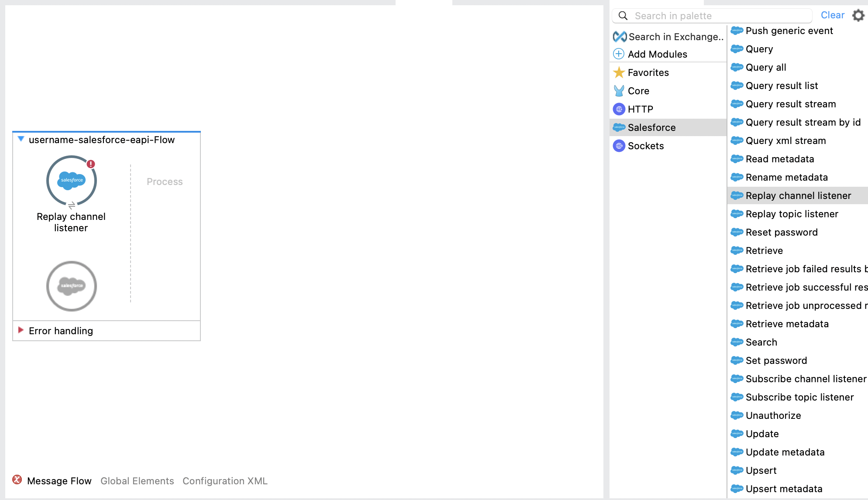Click the Query operation cloud icon

[737, 49]
